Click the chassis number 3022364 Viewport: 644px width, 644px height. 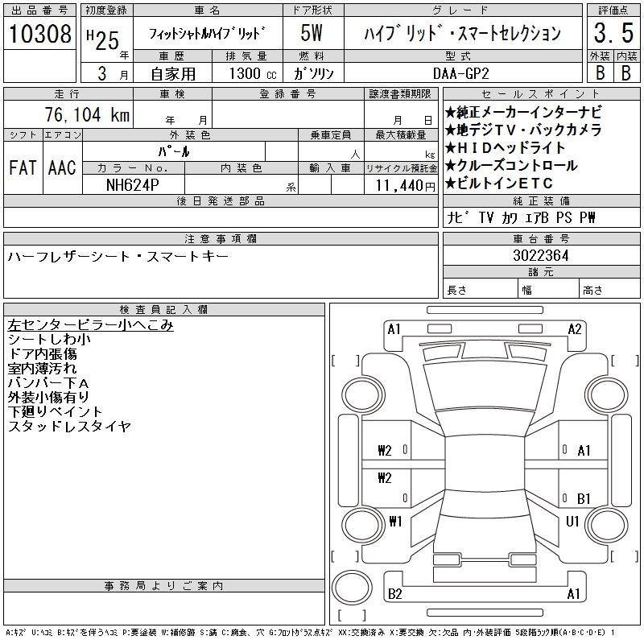click(x=541, y=256)
